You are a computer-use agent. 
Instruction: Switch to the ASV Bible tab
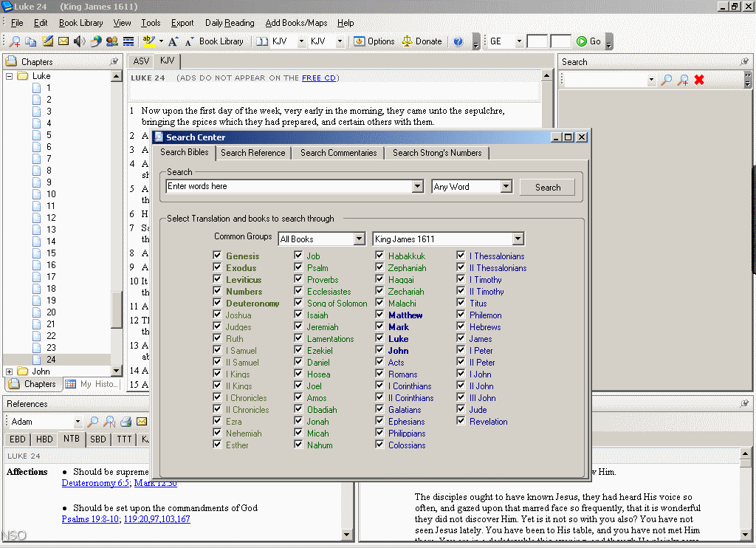(x=141, y=61)
